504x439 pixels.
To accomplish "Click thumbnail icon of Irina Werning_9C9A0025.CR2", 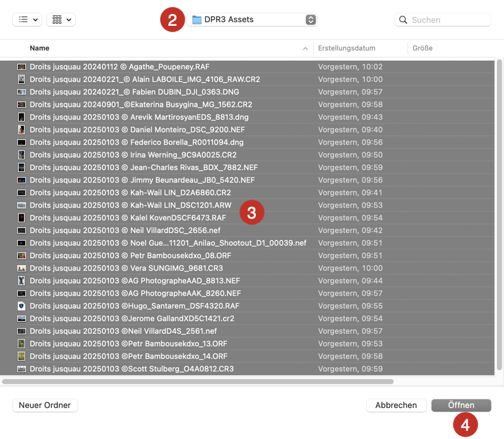I will (21, 155).
